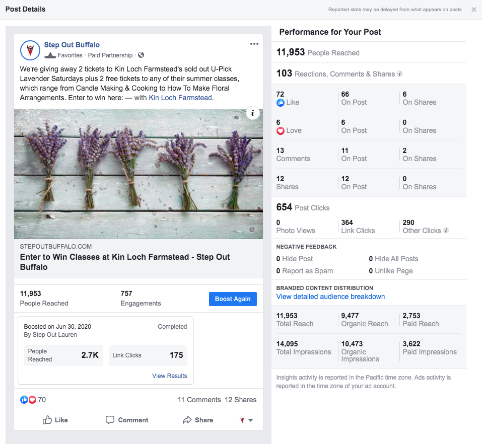Click the 0 Report as Spam entry
Viewport: 482px width, 448px height.
pyautogui.click(x=305, y=271)
